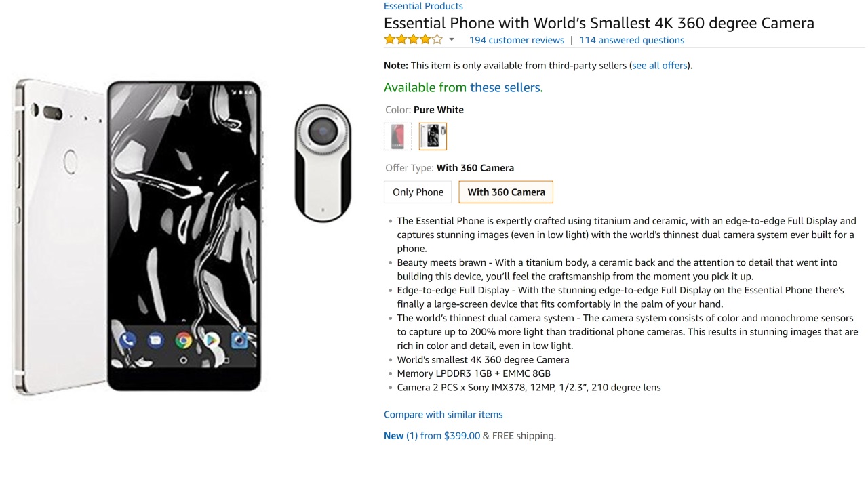Click the star rating icons
This screenshot has height=488, width=868.
[x=413, y=39]
